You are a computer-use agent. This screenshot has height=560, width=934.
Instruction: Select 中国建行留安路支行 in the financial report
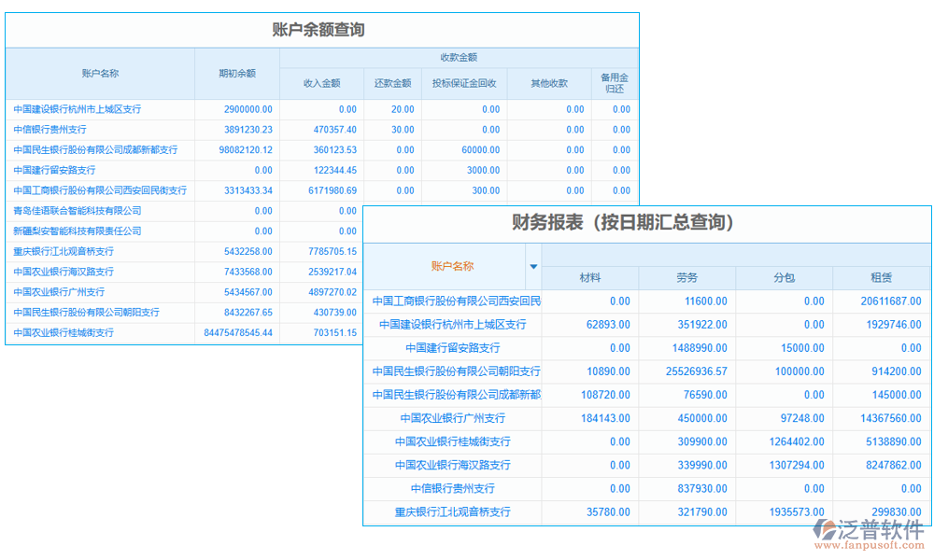(455, 347)
